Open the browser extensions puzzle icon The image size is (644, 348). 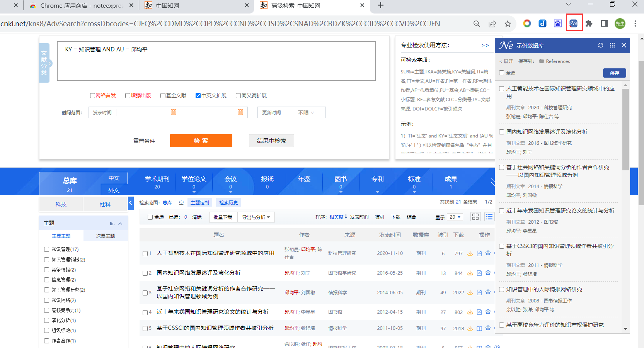click(x=589, y=24)
